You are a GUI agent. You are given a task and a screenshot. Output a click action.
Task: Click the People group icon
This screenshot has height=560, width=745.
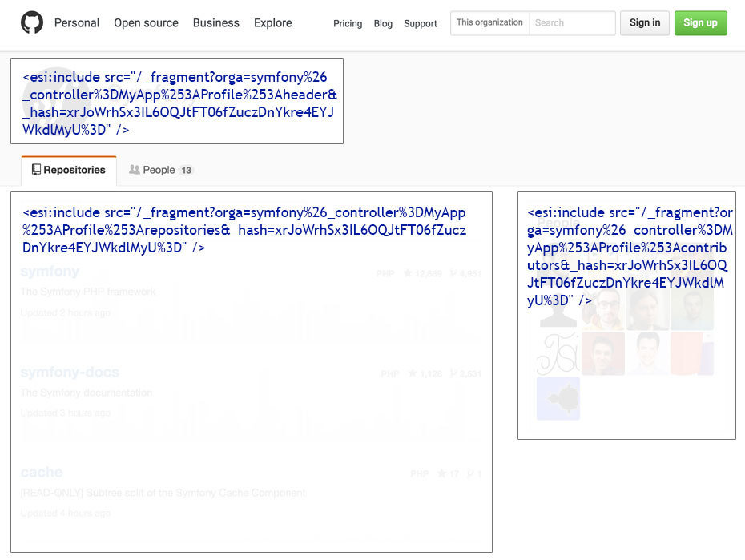(135, 170)
